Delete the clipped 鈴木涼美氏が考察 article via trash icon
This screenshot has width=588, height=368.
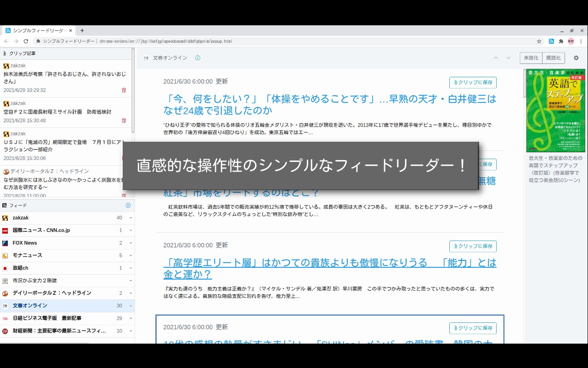[124, 90]
